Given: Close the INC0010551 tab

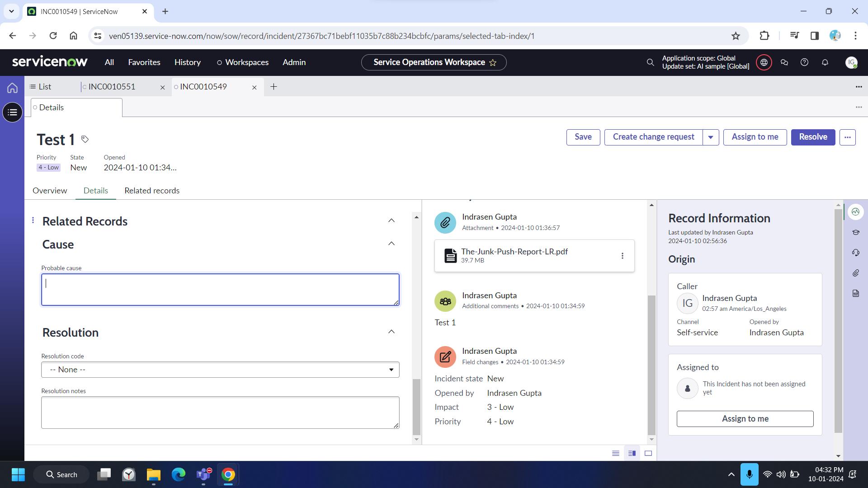Looking at the screenshot, I should (163, 87).
